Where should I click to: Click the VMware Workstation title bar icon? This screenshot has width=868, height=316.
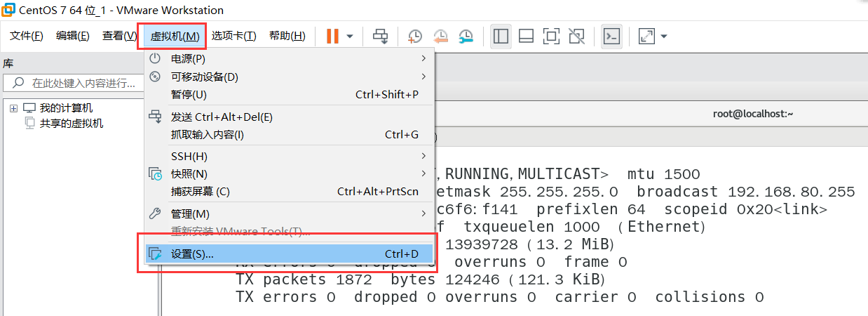(x=9, y=10)
